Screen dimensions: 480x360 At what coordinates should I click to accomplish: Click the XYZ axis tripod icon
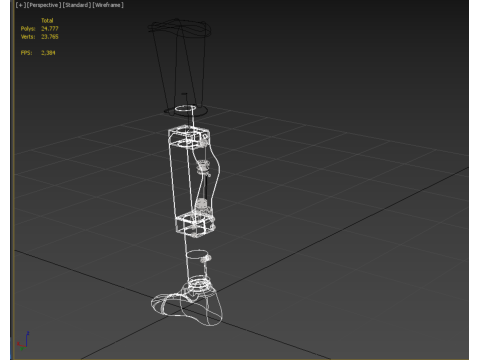23,341
